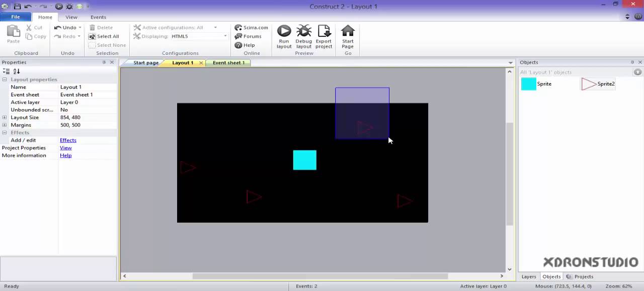
Task: Close the Objects panel
Action: [640, 62]
